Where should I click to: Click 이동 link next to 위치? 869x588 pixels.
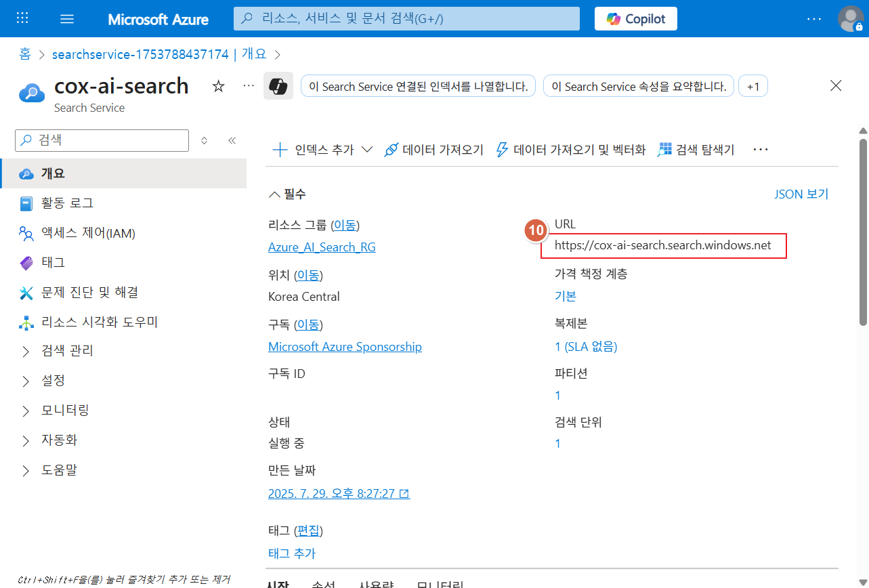point(308,275)
